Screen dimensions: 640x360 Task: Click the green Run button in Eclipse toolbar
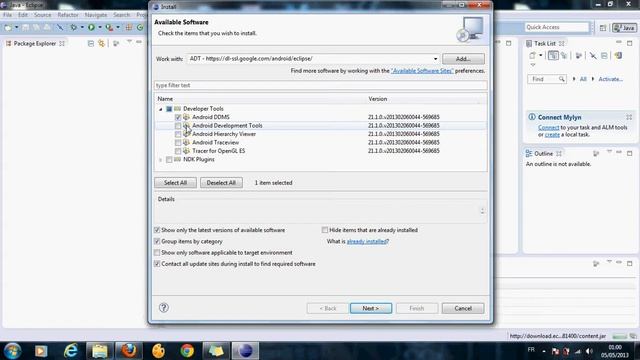pos(91,27)
